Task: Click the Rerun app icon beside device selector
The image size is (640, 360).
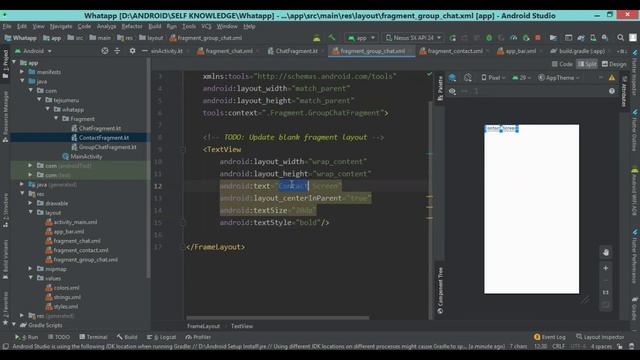Action: tap(452, 38)
